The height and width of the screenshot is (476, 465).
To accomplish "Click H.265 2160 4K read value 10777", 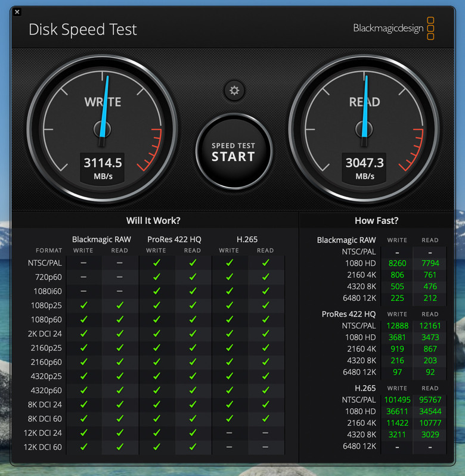I will tap(430, 423).
